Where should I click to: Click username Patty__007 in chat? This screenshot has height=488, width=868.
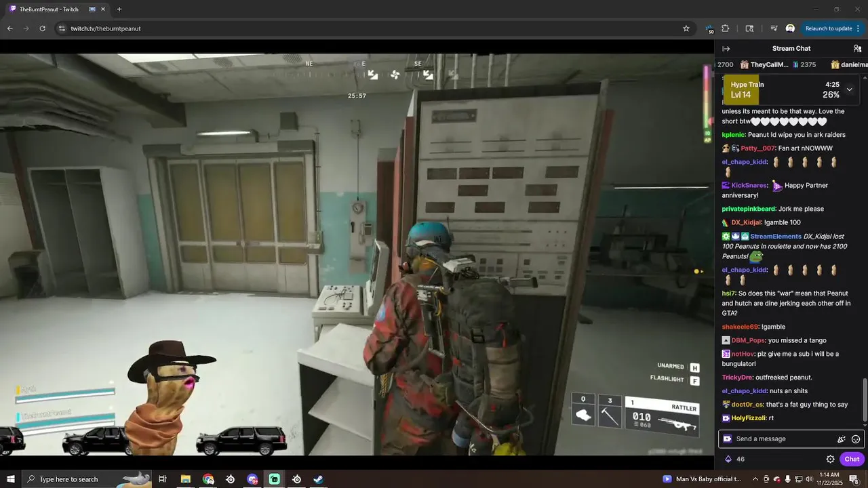[757, 148]
